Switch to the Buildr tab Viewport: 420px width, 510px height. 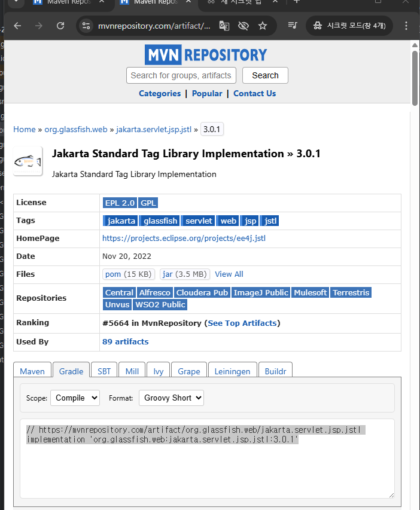point(275,370)
